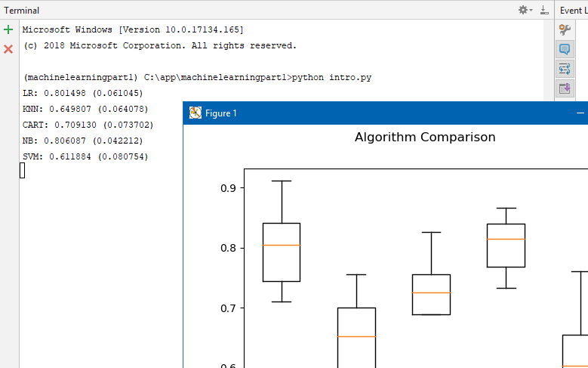The image size is (588, 368).
Task: Select the Terminal panel title
Action: tap(22, 11)
